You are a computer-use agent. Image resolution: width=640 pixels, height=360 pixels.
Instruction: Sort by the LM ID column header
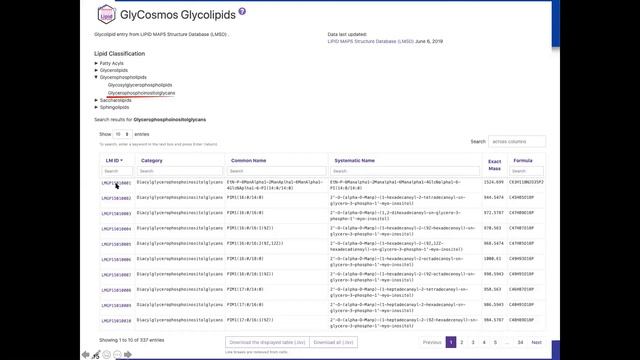coord(114,160)
